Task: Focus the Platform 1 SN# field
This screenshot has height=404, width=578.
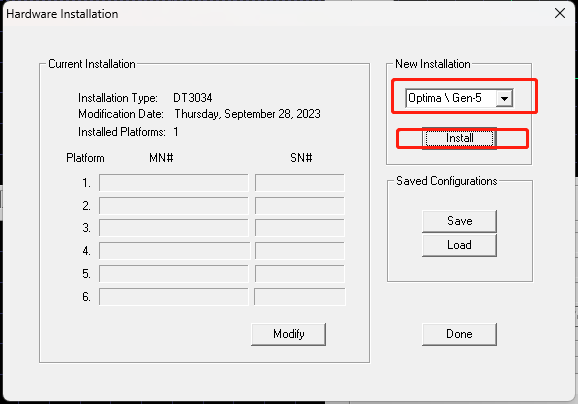Action: 300,183
